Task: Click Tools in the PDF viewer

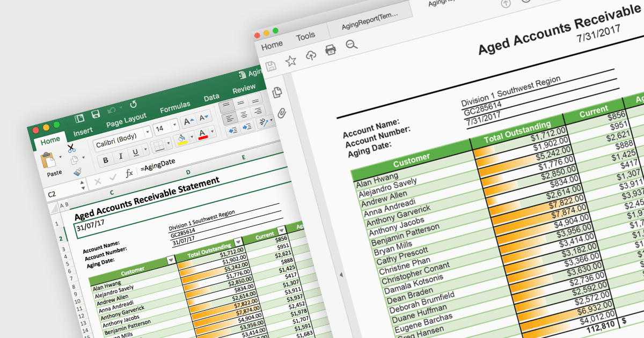Action: [305, 36]
